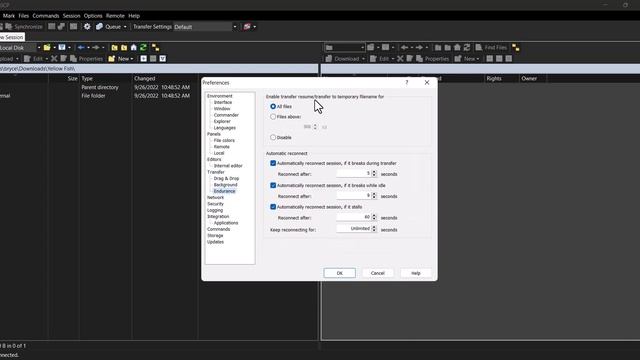Switch to the New Session tab
Image resolution: width=640 pixels, height=360 pixels.
pyautogui.click(x=12, y=37)
